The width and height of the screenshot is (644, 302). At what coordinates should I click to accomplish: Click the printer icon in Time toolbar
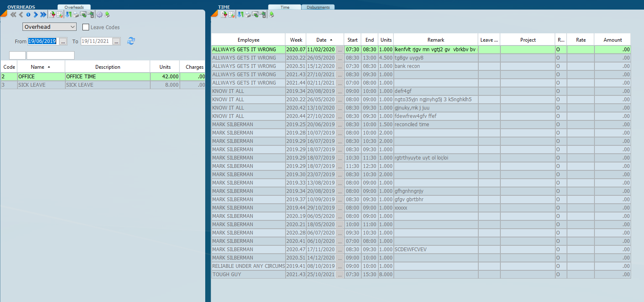pos(248,15)
